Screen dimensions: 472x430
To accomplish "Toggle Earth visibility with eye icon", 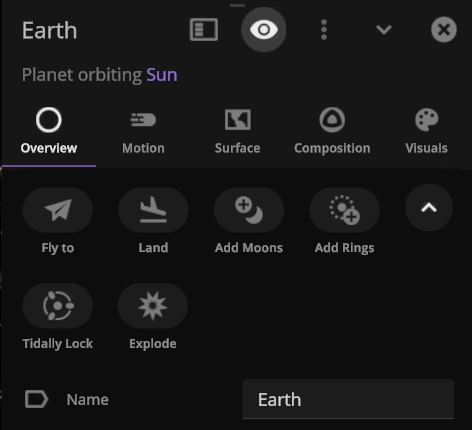I will tap(264, 30).
